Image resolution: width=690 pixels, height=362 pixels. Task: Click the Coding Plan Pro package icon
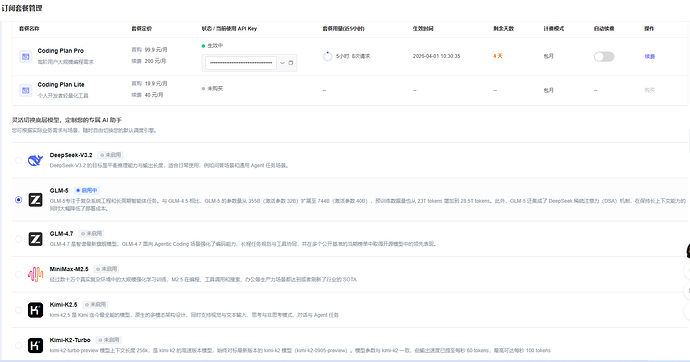click(x=26, y=56)
